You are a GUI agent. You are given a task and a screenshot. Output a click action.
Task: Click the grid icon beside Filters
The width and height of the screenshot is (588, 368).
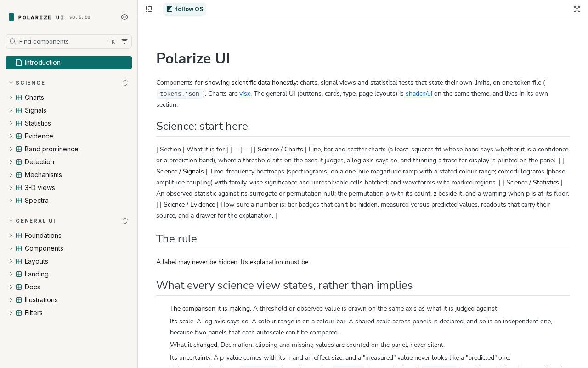point(19,313)
